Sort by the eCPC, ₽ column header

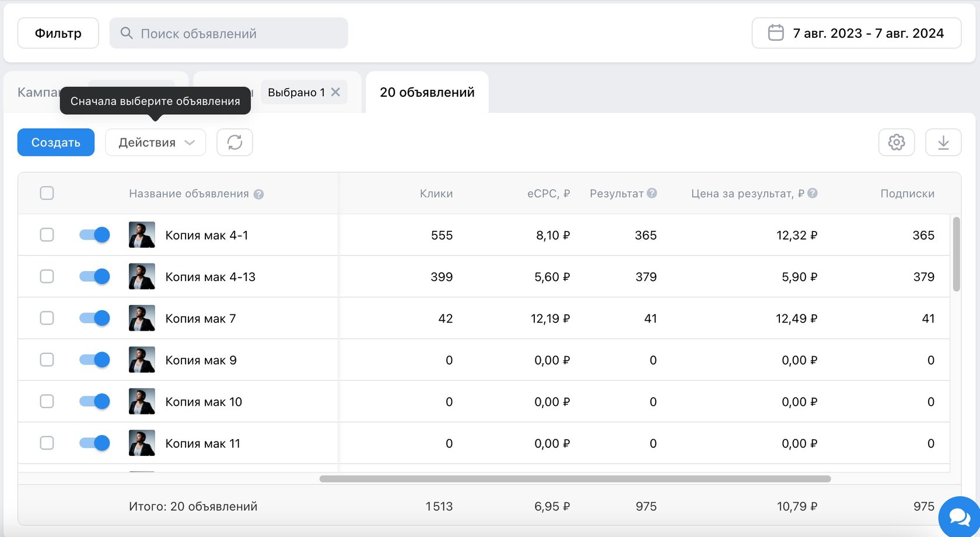coord(548,194)
